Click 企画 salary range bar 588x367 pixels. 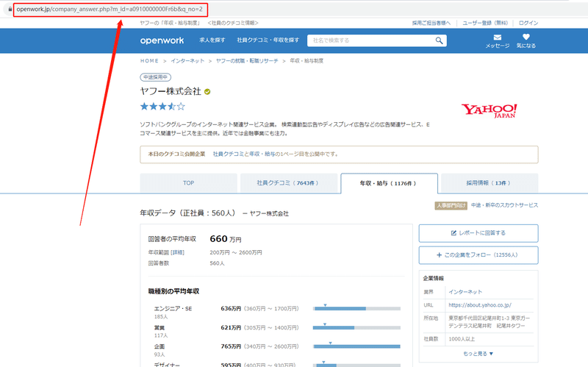(x=356, y=346)
